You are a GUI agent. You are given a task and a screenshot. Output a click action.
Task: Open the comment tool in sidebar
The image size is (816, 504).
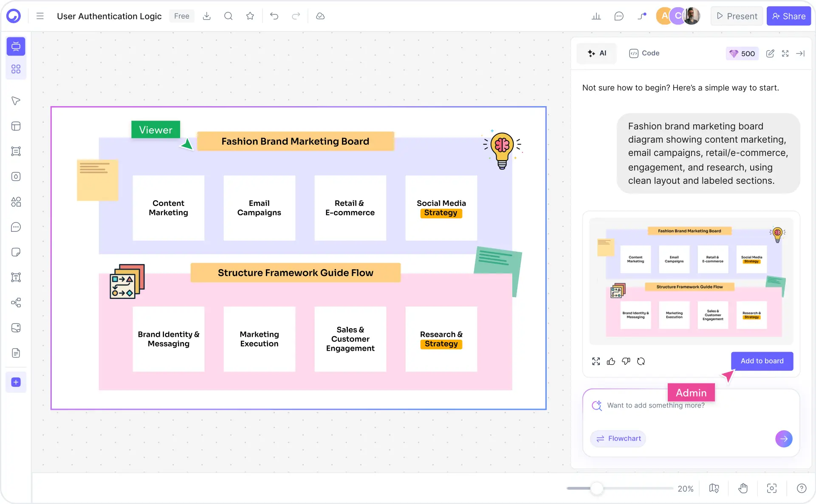tap(16, 227)
